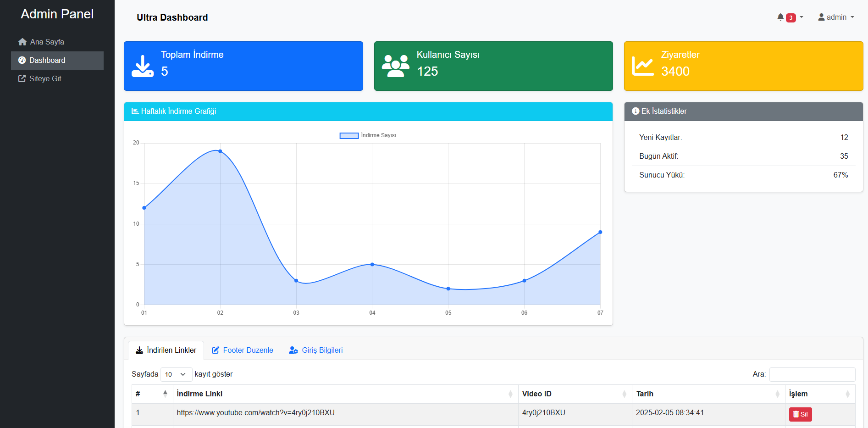Viewport: 868px width, 428px height.
Task: Click the download icon on İndirilen Linkler tab
Action: pyautogui.click(x=139, y=350)
